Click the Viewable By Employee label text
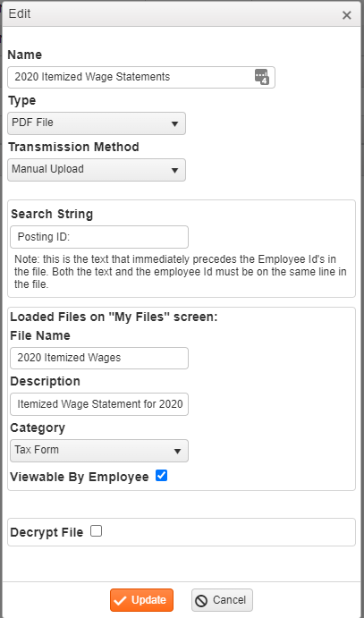This screenshot has height=618, width=364. click(80, 477)
